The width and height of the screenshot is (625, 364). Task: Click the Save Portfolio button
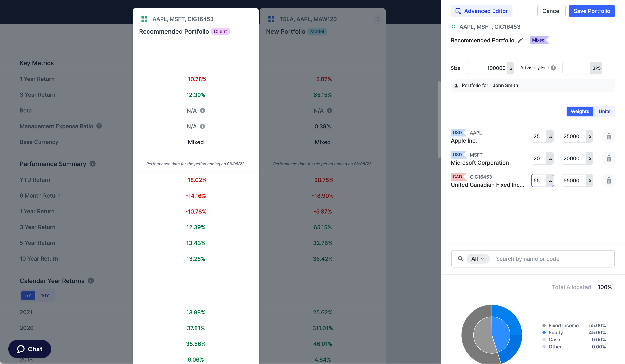pos(592,11)
